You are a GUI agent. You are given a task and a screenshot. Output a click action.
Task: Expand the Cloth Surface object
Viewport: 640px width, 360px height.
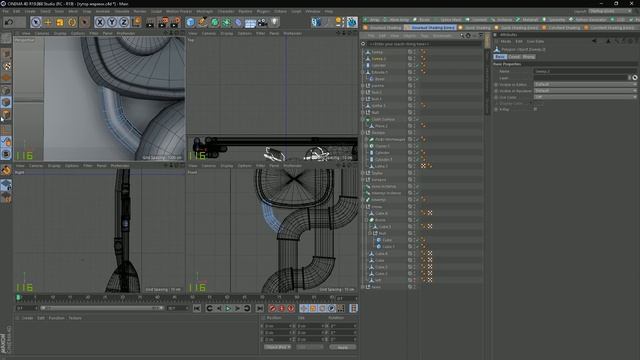point(363,119)
